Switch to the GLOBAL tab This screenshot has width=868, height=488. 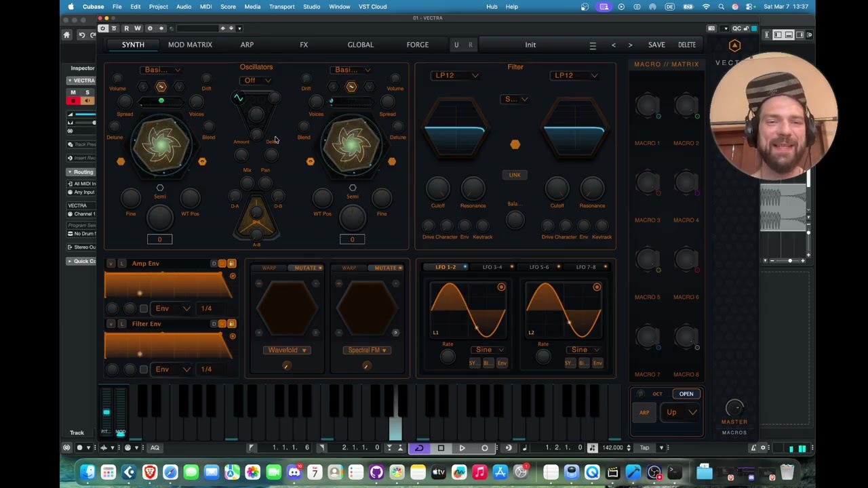click(x=361, y=45)
